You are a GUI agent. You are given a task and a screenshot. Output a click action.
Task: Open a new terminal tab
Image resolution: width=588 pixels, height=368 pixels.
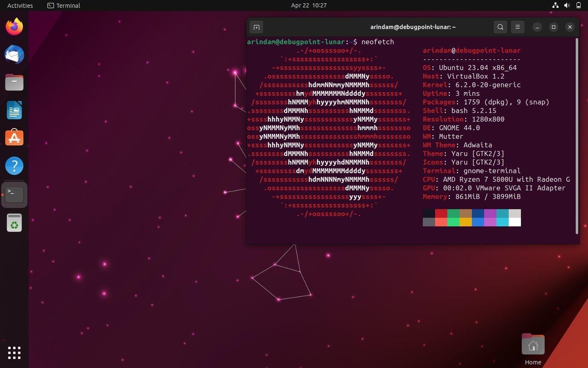(256, 27)
